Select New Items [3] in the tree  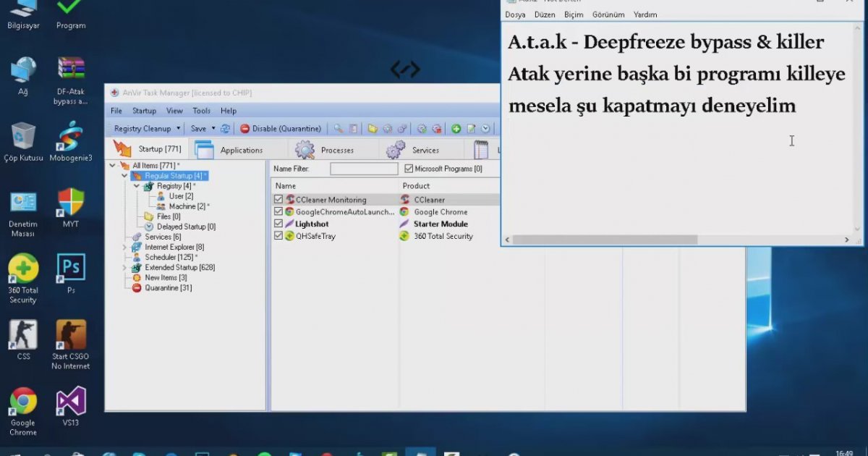pos(166,277)
